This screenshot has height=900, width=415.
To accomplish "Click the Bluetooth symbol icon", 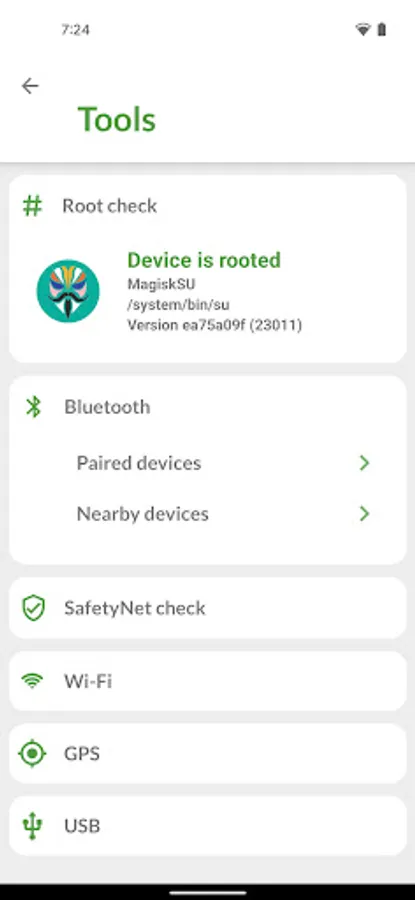I will (34, 407).
